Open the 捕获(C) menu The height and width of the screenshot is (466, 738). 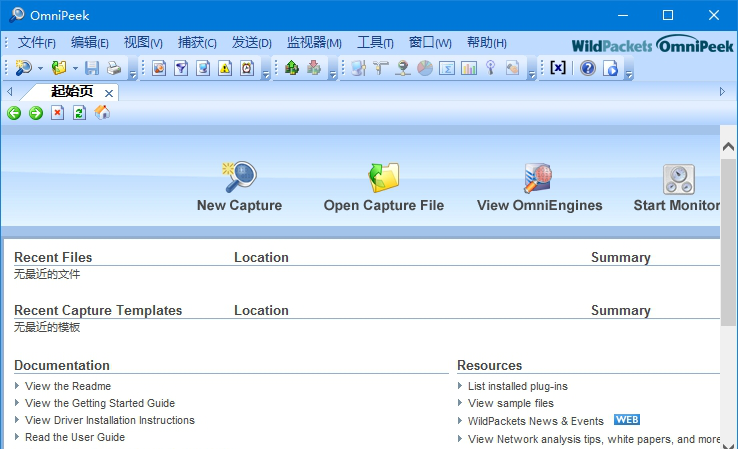tap(197, 43)
